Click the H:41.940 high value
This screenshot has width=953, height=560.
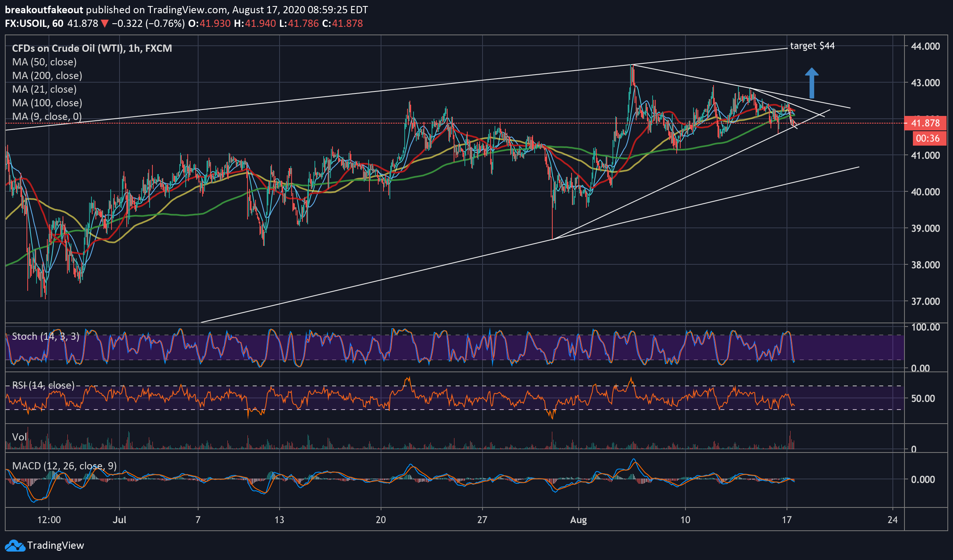[255, 24]
